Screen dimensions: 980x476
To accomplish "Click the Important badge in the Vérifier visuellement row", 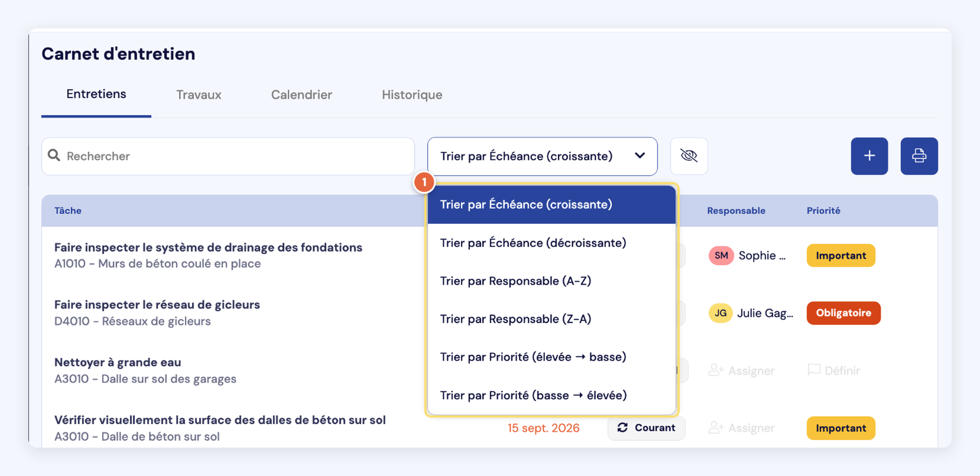I will (x=841, y=428).
